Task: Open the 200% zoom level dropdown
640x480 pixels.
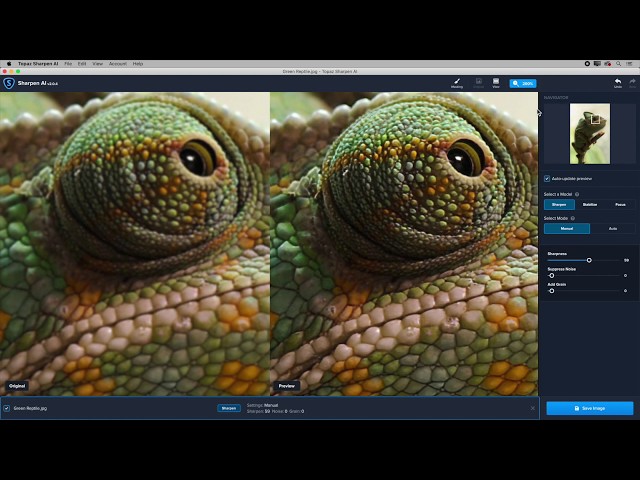Action: pyautogui.click(x=522, y=83)
